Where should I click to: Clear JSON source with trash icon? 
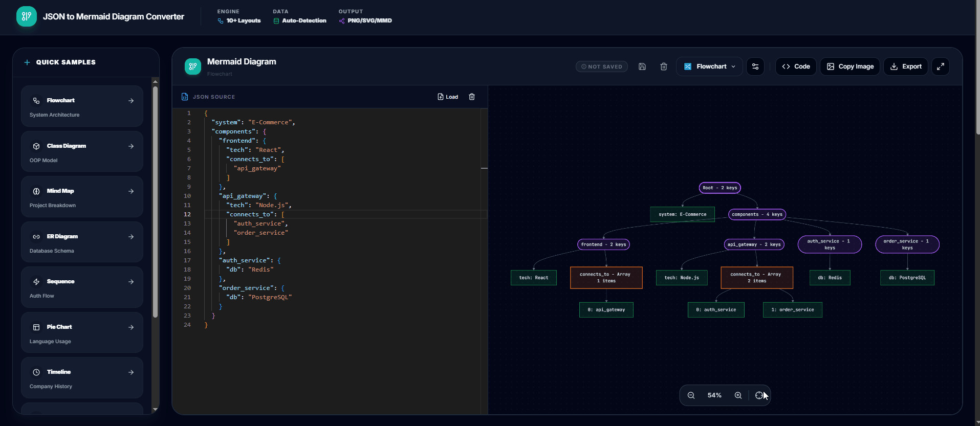click(x=472, y=97)
